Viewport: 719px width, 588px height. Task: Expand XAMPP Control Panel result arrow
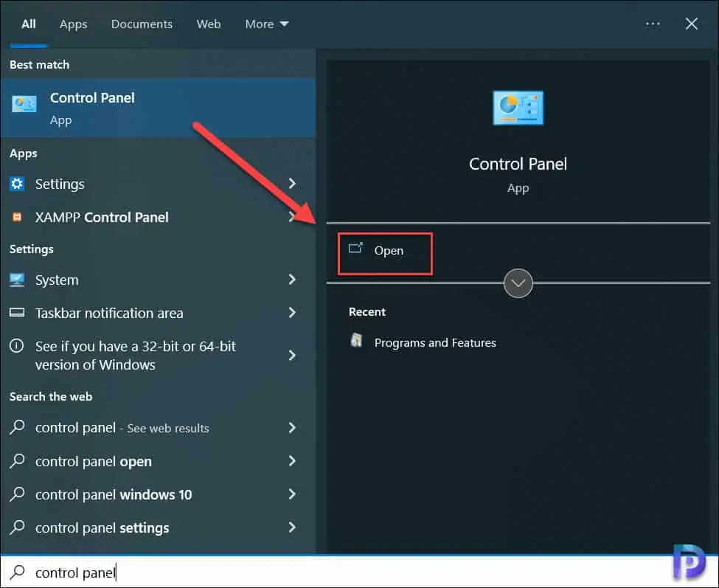click(x=291, y=216)
